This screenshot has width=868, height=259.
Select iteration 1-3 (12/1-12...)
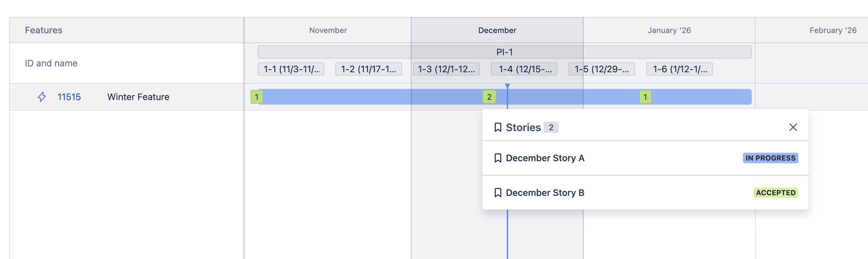pos(446,69)
